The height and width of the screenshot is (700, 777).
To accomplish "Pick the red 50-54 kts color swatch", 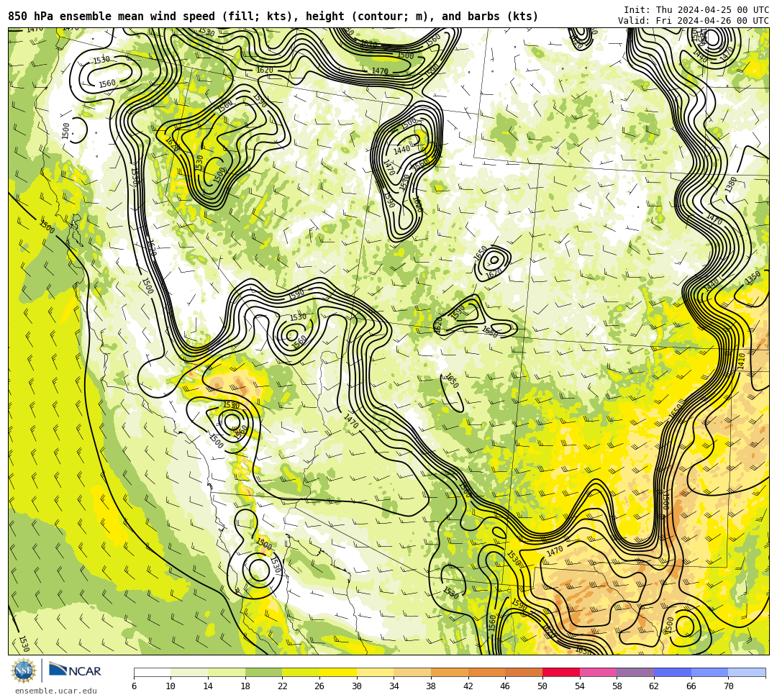I will [561, 672].
